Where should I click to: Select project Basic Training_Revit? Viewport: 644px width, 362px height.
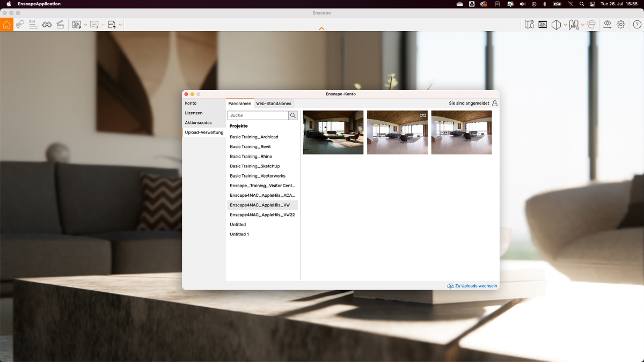(x=262, y=147)
